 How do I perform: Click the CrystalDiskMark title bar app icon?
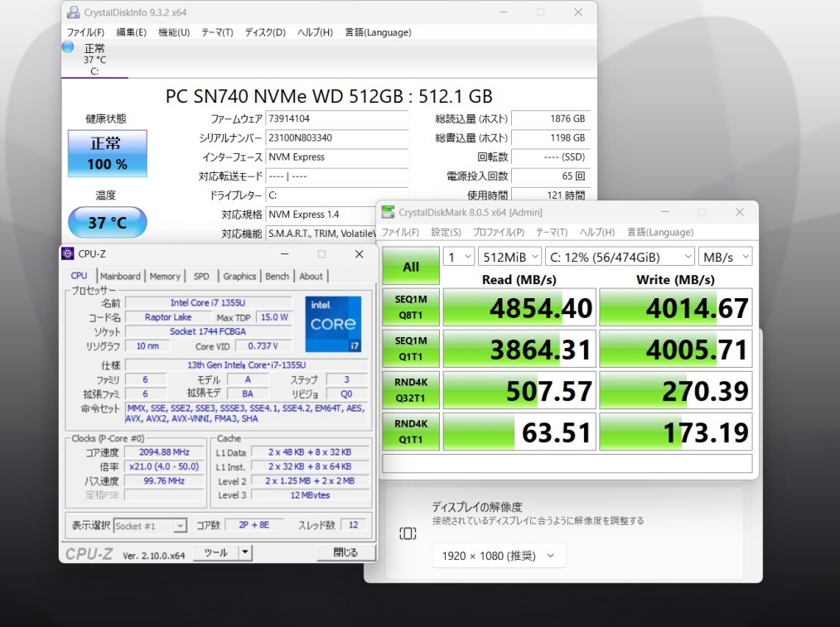[x=388, y=212]
